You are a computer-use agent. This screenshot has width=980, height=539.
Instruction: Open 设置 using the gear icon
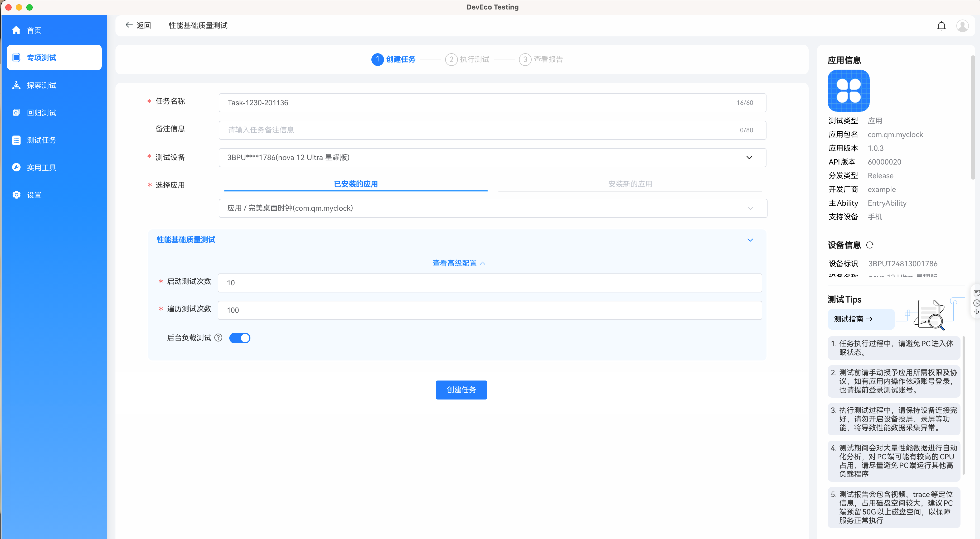[x=16, y=195]
